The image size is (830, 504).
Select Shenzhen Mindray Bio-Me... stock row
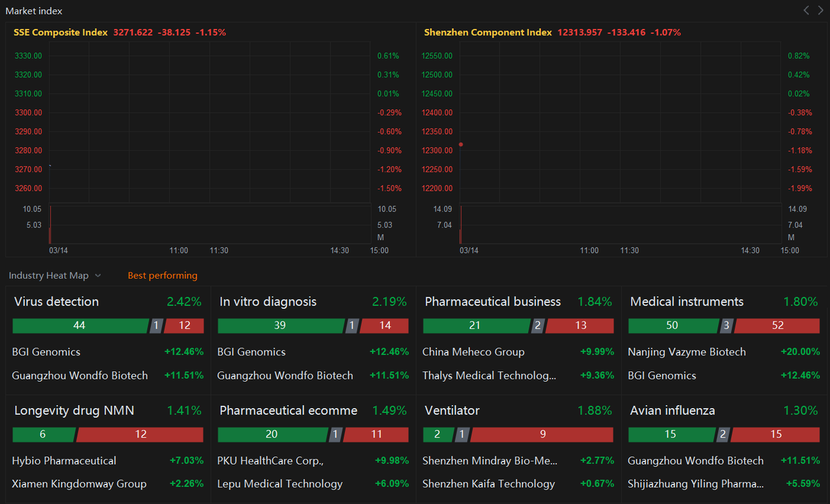tap(519, 460)
